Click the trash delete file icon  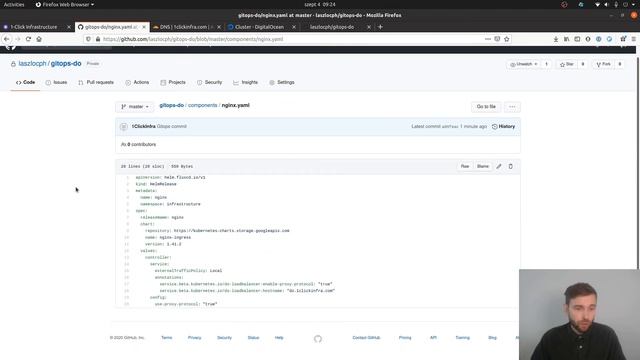tap(511, 167)
